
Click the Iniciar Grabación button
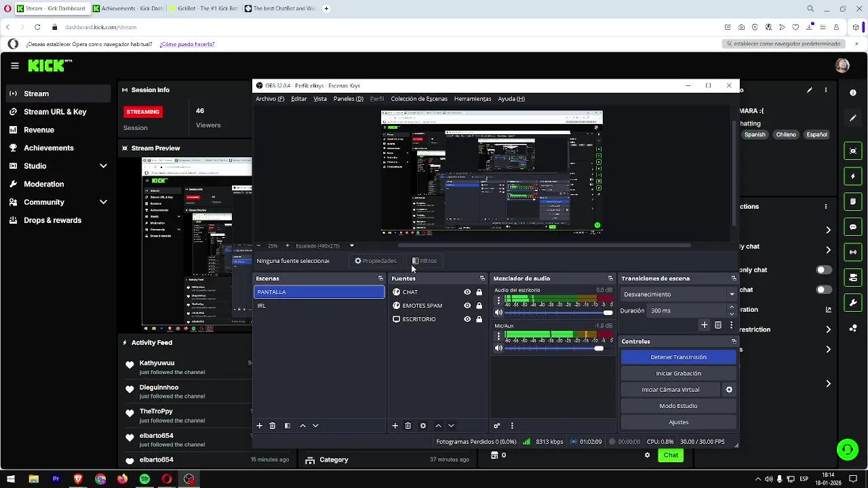(x=679, y=373)
